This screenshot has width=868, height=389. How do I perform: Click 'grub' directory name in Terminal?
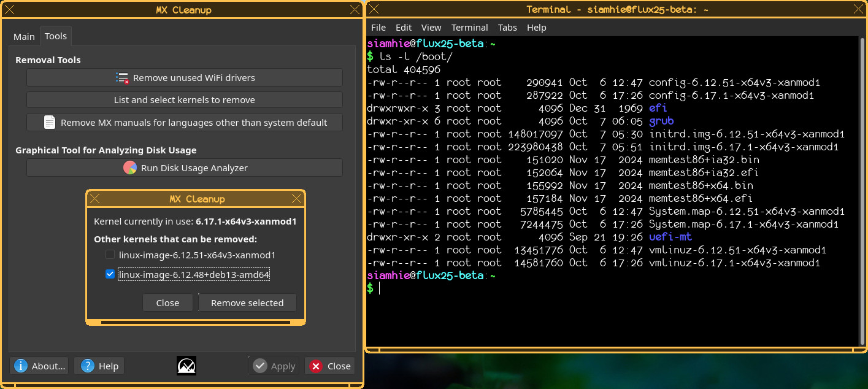coord(661,121)
